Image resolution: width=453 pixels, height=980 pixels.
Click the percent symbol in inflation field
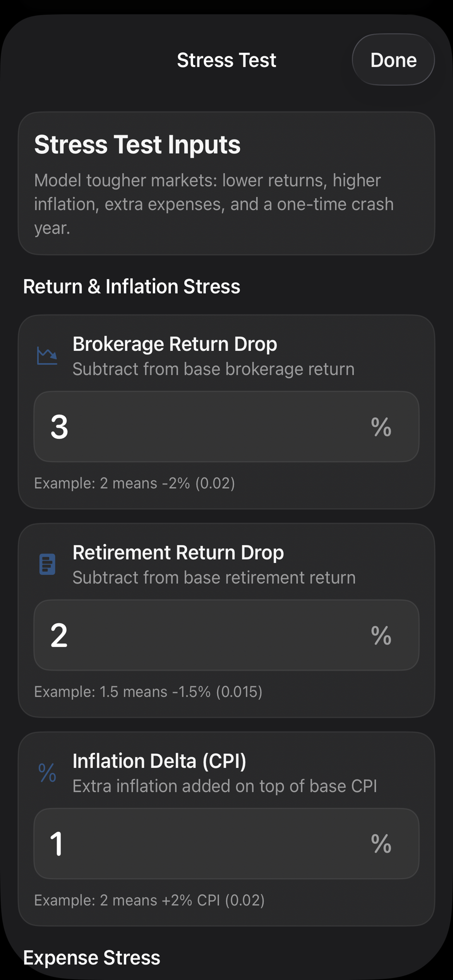pyautogui.click(x=381, y=844)
